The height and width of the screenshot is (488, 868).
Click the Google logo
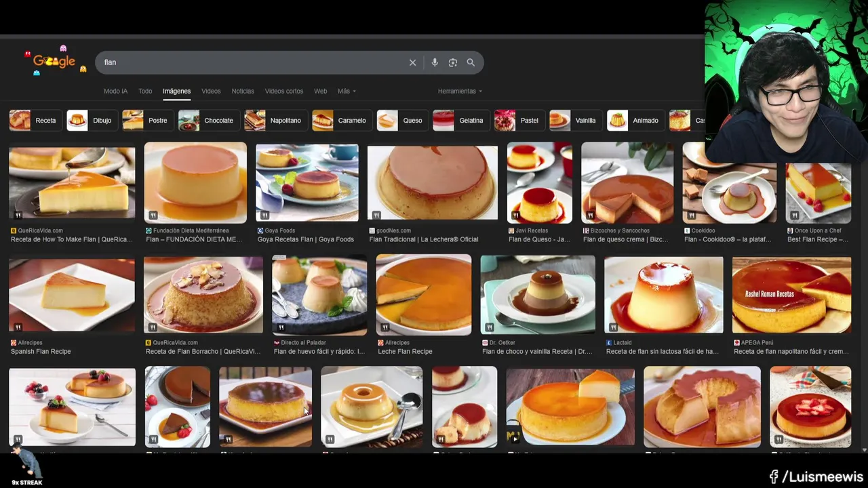point(55,61)
